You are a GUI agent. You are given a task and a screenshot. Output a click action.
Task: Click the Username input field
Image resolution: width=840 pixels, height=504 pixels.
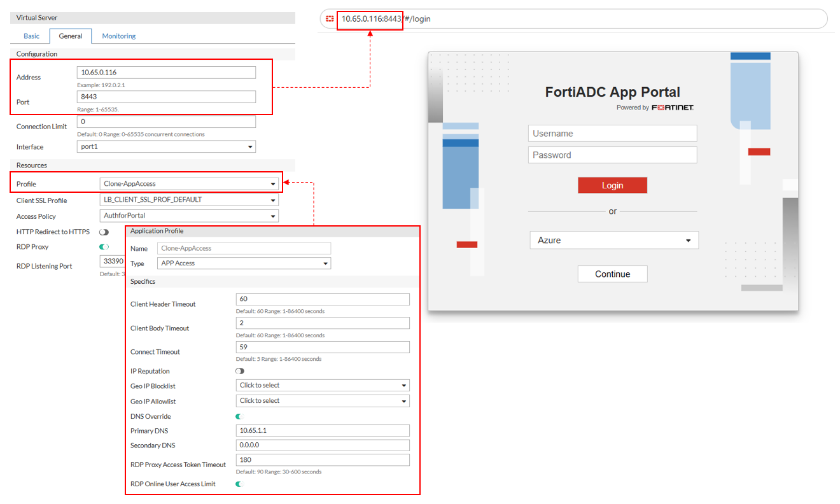pos(612,134)
